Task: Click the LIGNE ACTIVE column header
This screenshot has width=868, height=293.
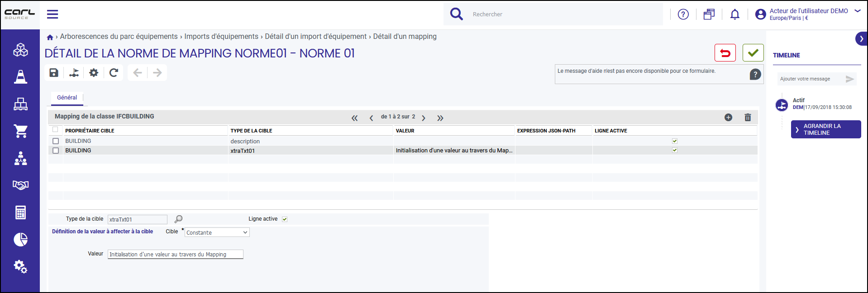Action: click(611, 131)
